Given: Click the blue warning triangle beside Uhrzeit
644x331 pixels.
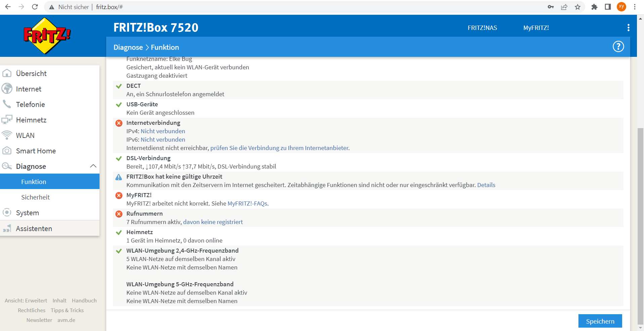Looking at the screenshot, I should pyautogui.click(x=119, y=177).
